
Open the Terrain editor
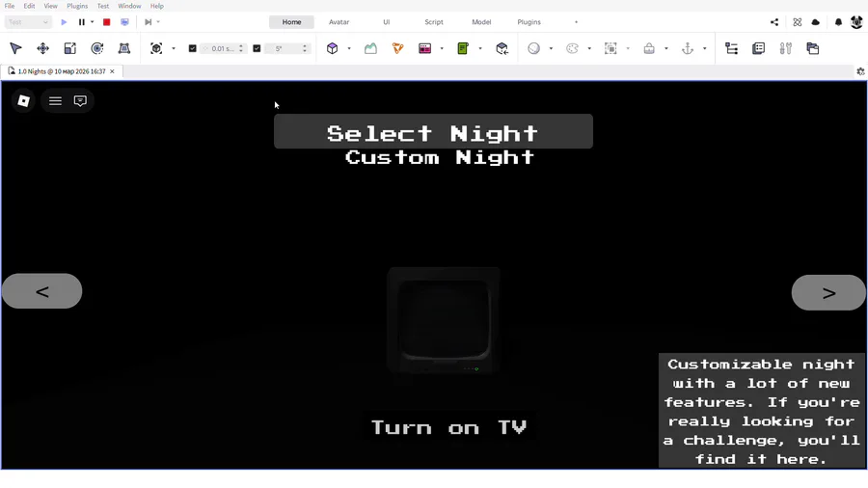click(x=370, y=48)
